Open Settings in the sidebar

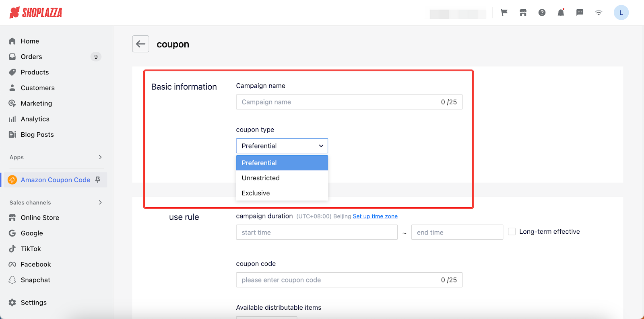33,303
